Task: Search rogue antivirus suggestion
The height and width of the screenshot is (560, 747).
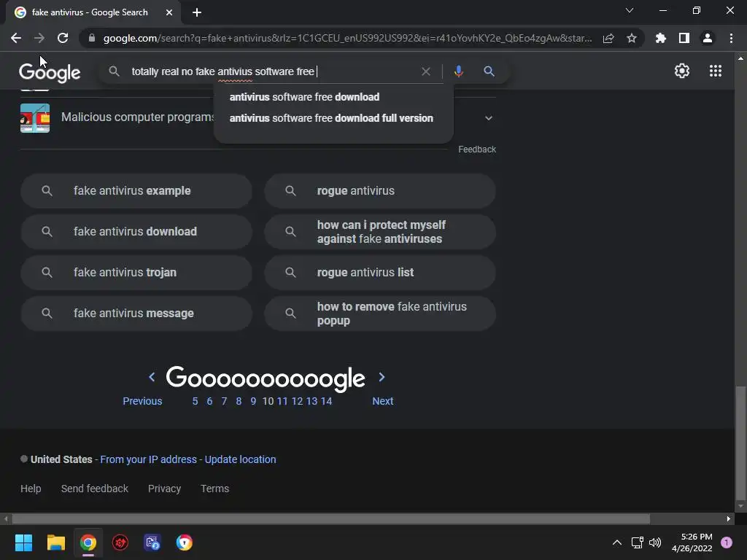Action: [379, 191]
